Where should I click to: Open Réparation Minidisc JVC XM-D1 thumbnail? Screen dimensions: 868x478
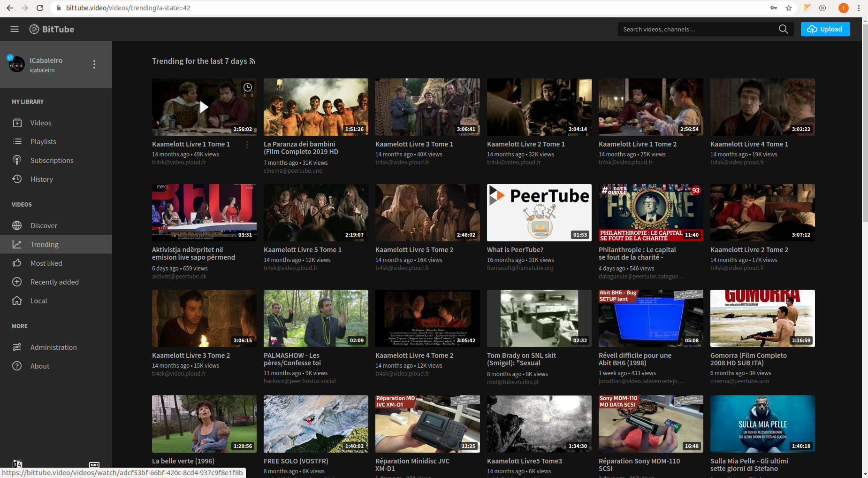[x=427, y=424]
